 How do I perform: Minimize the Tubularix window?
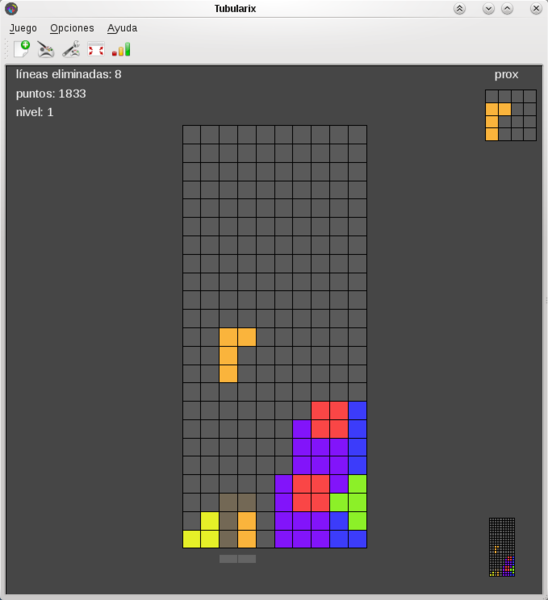[x=488, y=8]
